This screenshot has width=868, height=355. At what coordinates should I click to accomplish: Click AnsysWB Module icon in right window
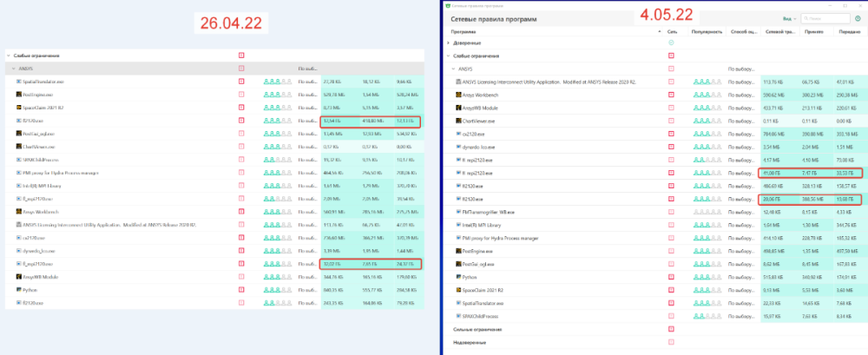click(458, 108)
